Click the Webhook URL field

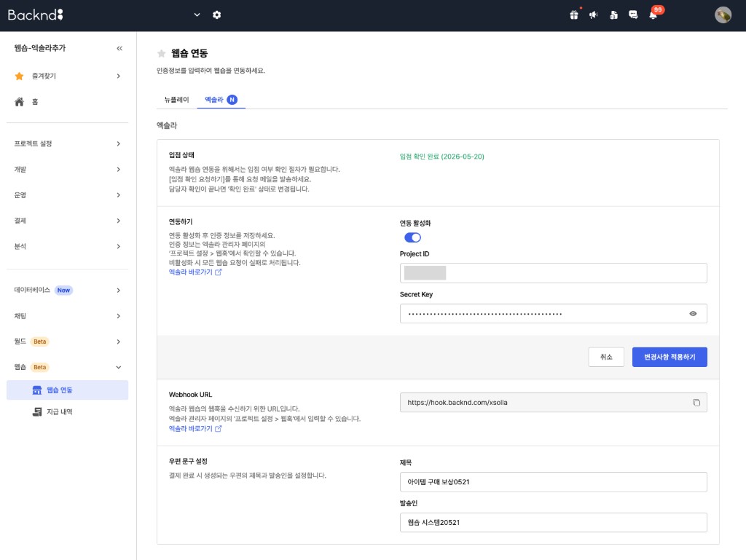(554, 403)
